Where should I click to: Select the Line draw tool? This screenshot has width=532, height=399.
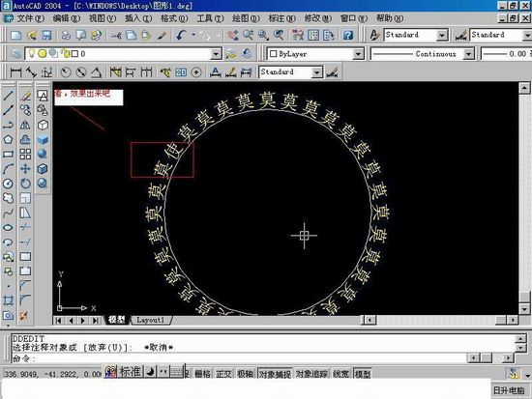pos(8,96)
